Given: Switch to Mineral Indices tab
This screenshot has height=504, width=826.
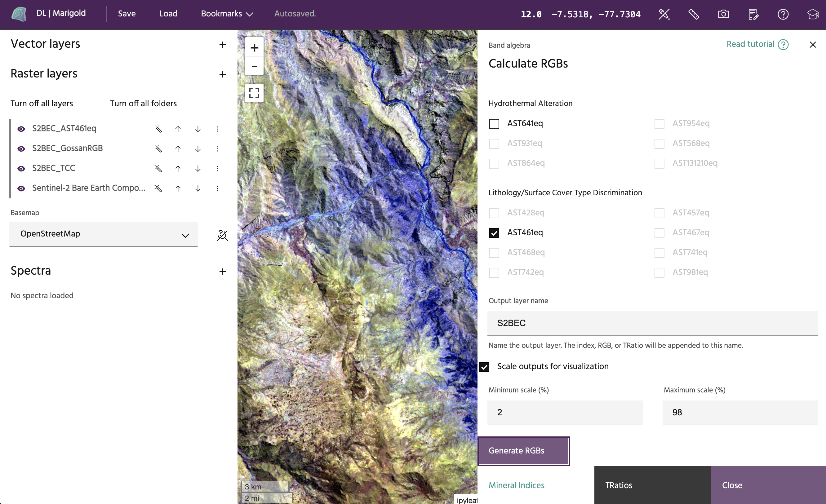Looking at the screenshot, I should coord(516,485).
